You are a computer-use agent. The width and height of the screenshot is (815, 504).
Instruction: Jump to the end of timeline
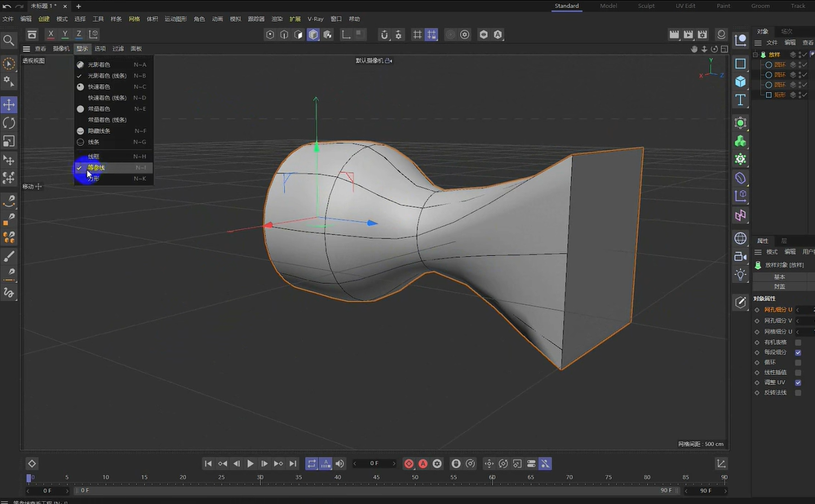pos(293,463)
